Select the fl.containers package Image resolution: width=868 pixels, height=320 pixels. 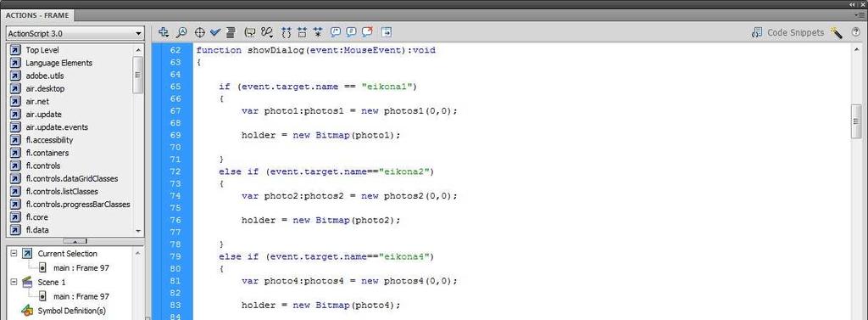click(x=47, y=153)
